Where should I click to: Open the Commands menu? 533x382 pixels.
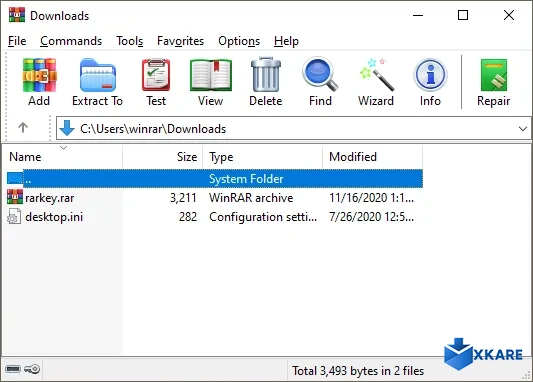click(x=71, y=41)
